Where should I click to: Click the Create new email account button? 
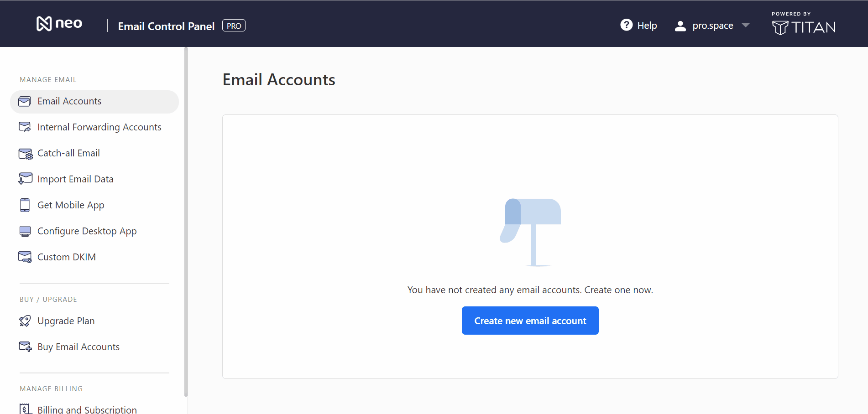point(529,321)
